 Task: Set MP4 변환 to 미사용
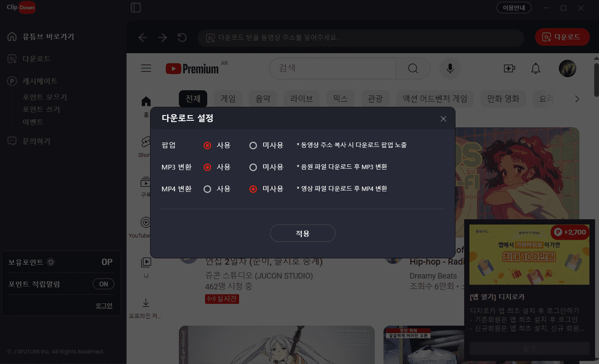coord(253,189)
